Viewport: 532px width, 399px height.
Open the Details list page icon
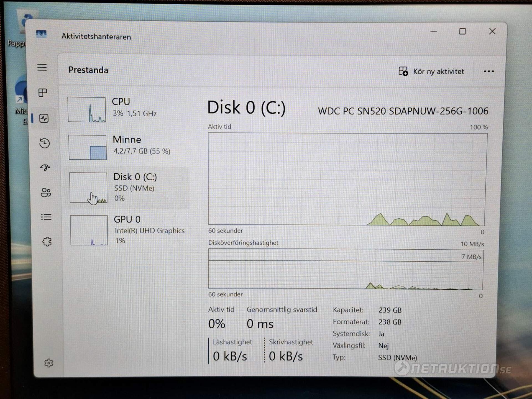point(46,217)
